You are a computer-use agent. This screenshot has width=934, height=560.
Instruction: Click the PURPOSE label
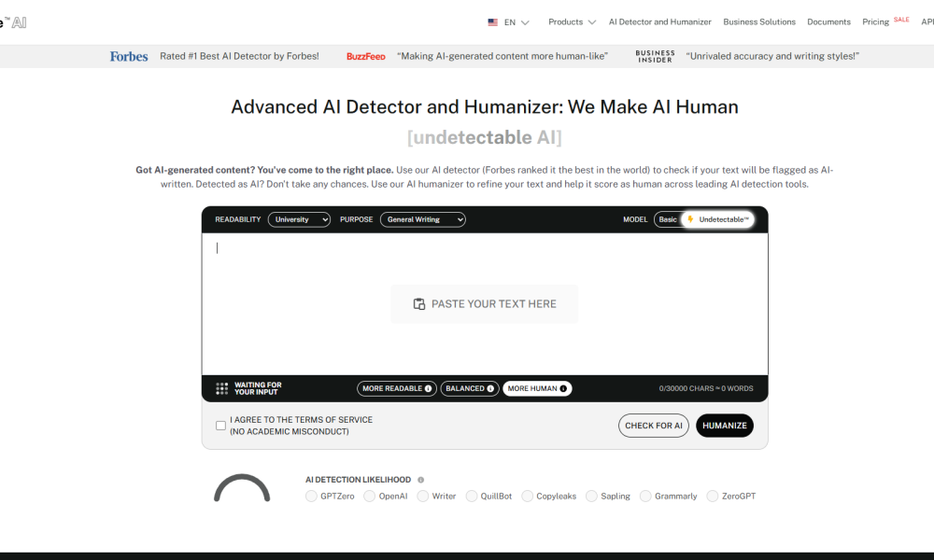tap(356, 219)
